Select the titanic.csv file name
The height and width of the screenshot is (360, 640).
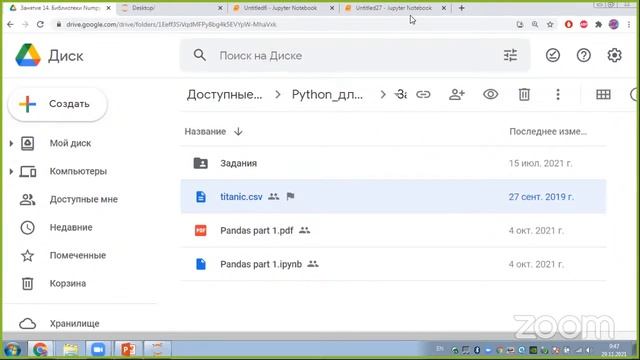coord(241,197)
